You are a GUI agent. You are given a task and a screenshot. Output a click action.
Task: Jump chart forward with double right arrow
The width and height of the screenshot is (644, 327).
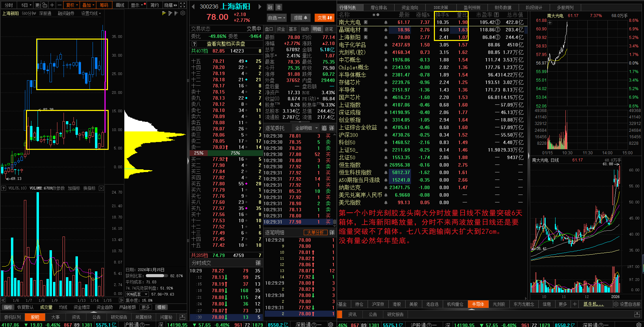coord(121,300)
